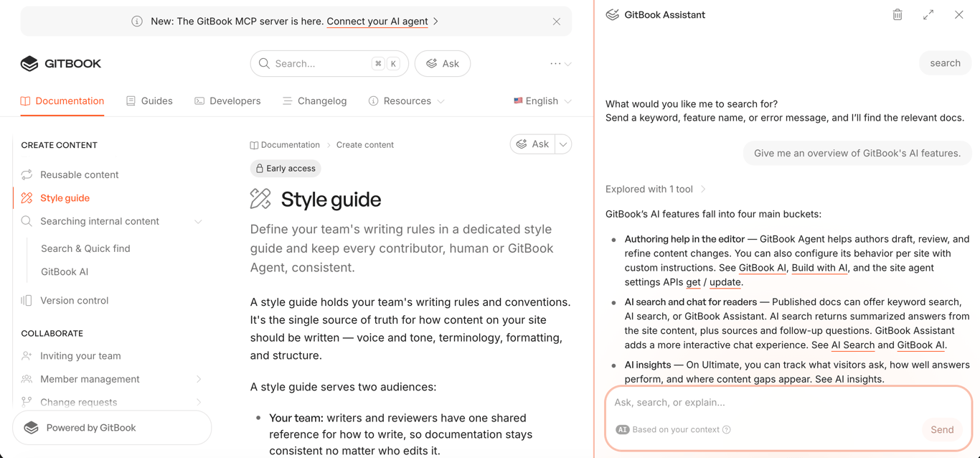Click the Ask button in the header
Viewport: 980px width, 458px height.
click(443, 63)
